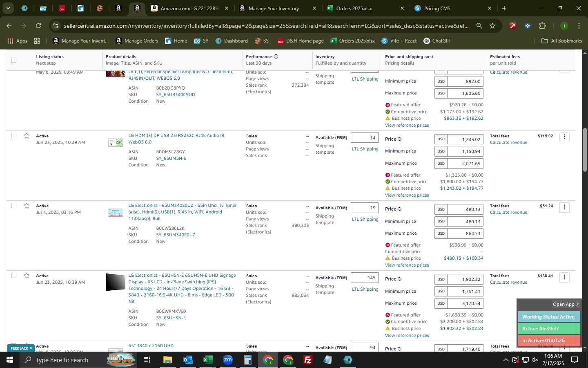Show hidden system tray icons

(x=506, y=360)
